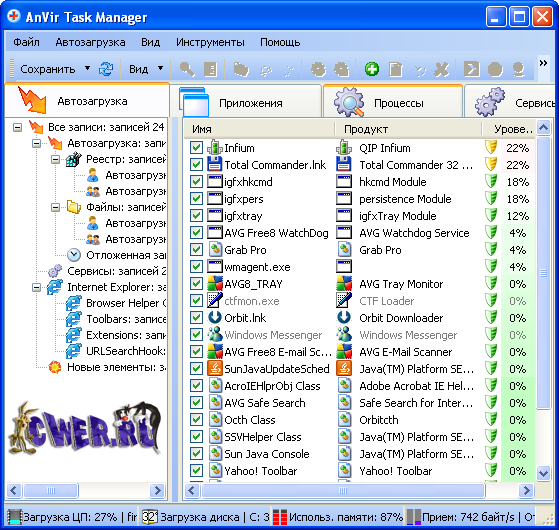This screenshot has width=559, height=530.
Task: Collapse the Автозагрузка tree node
Action: click(36, 143)
